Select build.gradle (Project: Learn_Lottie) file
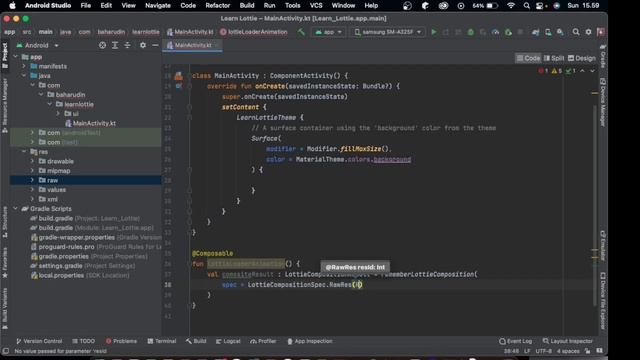This screenshot has height=360, width=640. [85, 218]
